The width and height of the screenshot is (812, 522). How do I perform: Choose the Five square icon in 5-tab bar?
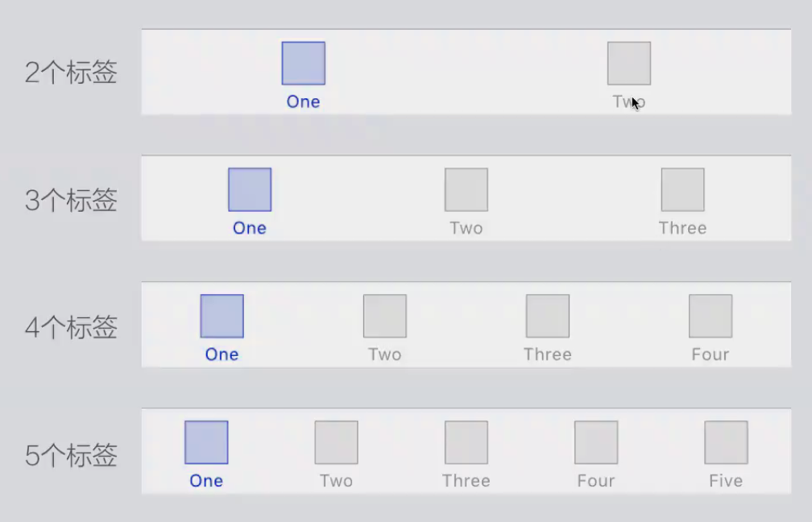coord(726,443)
